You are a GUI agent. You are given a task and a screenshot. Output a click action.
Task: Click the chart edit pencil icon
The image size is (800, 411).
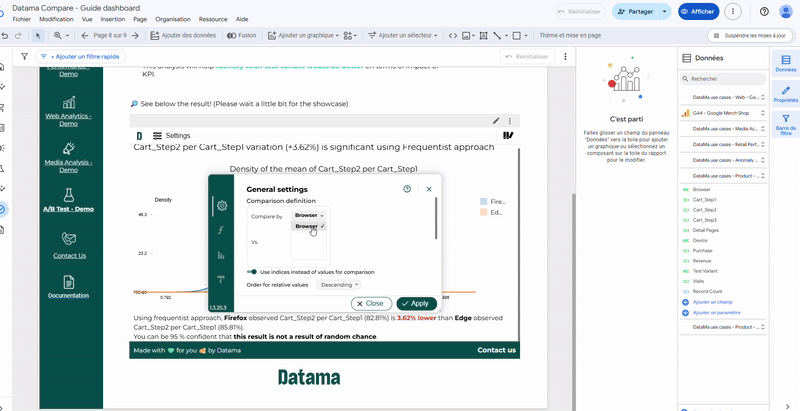496,121
